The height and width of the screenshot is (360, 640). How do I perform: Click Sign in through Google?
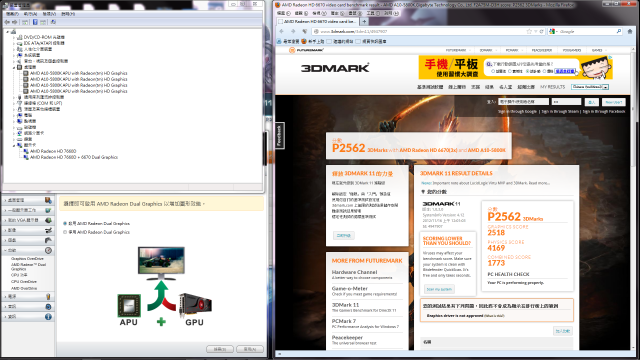click(517, 111)
